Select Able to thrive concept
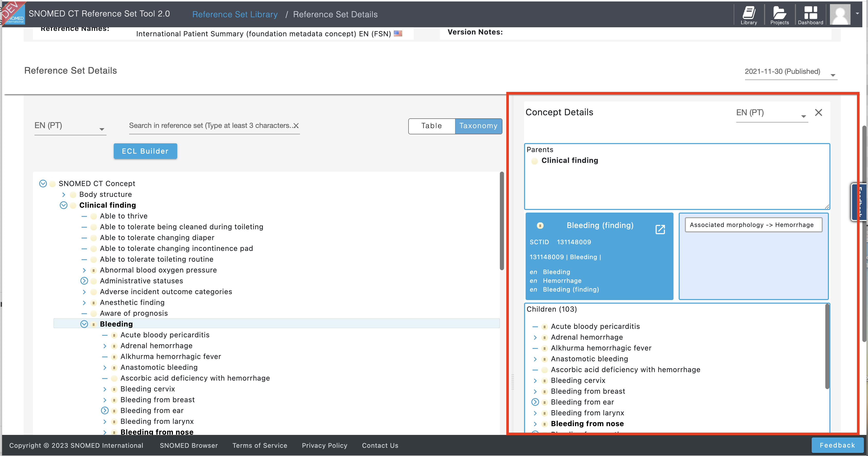The width and height of the screenshot is (868, 456). pyautogui.click(x=124, y=216)
